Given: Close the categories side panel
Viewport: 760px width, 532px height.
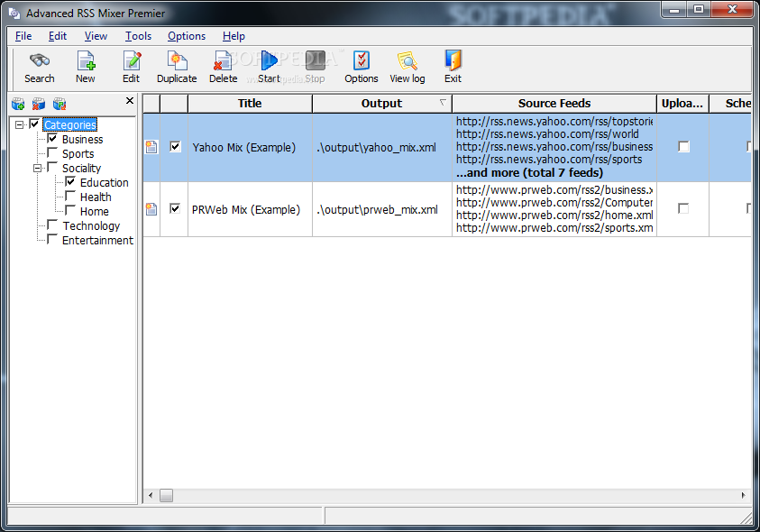Looking at the screenshot, I should point(130,100).
